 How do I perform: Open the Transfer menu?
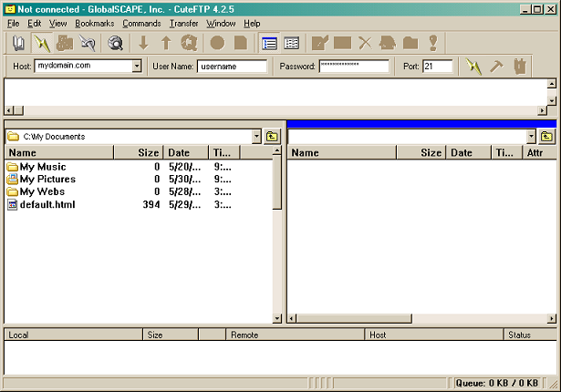pyautogui.click(x=183, y=23)
